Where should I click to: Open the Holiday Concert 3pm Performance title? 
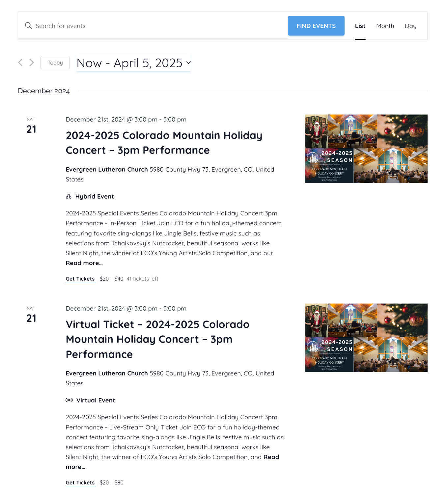click(x=164, y=143)
